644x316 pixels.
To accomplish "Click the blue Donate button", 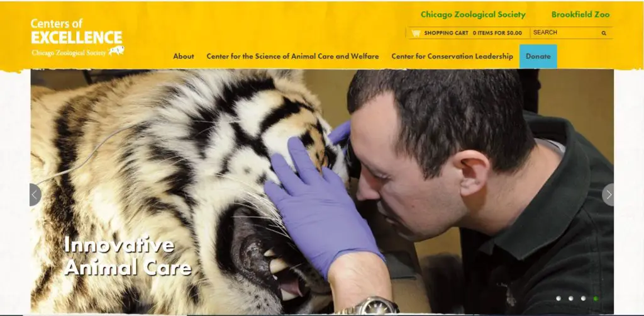I will 538,56.
